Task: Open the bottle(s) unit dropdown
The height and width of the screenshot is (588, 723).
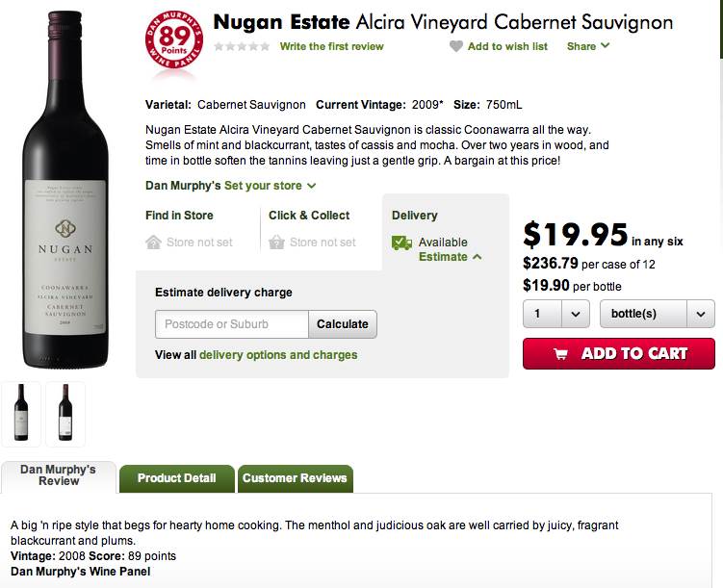Action: (657, 314)
